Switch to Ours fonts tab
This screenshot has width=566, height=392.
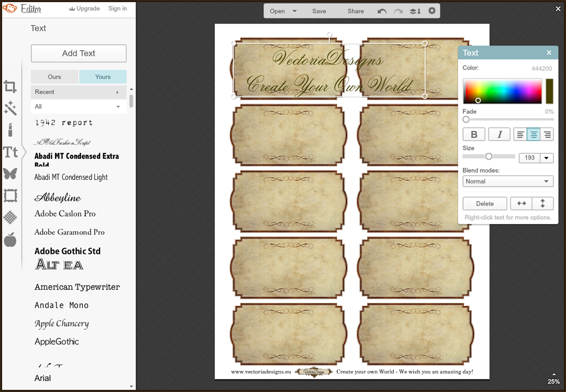(54, 76)
